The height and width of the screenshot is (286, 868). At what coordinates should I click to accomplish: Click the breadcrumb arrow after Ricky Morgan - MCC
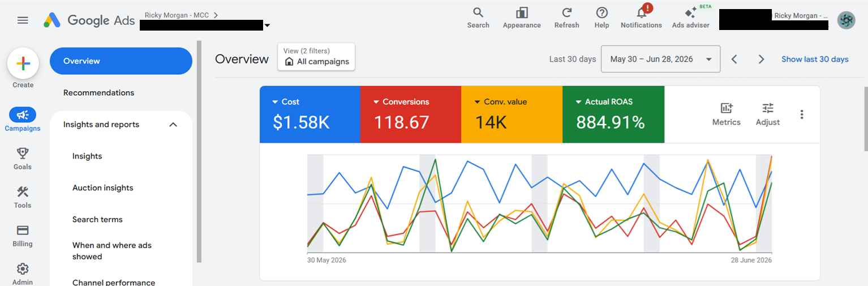click(215, 15)
